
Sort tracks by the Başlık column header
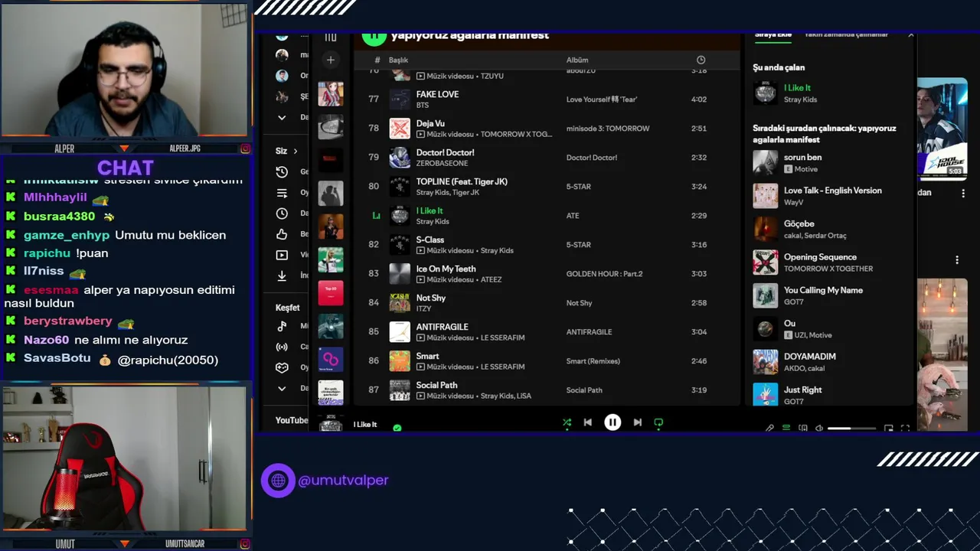398,60
